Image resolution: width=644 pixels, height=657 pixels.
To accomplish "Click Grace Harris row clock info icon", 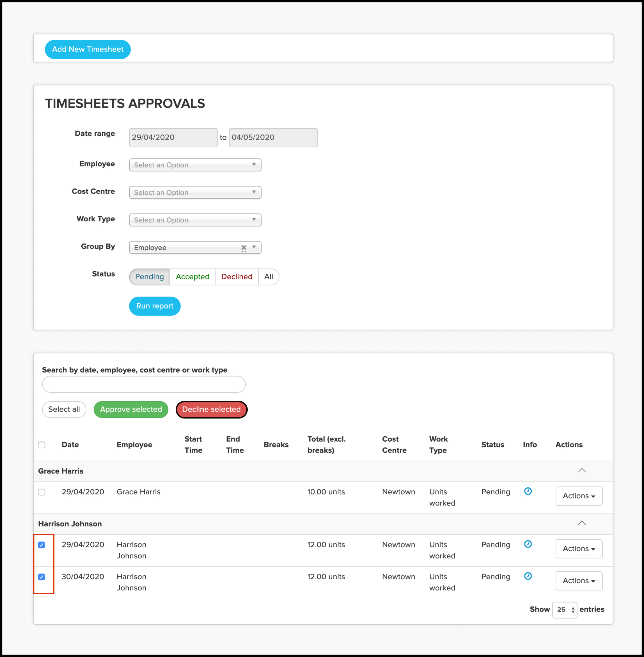I will [528, 491].
